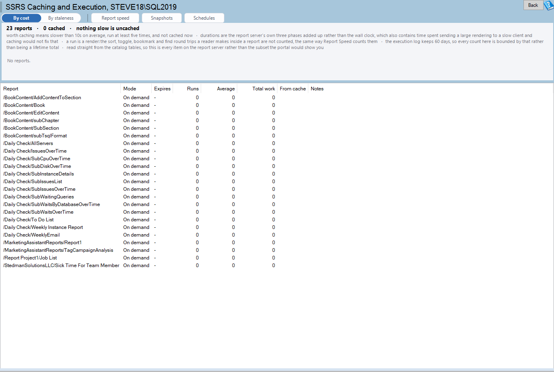Select the /Daily Check/Weekly Instance Report row

(277, 227)
